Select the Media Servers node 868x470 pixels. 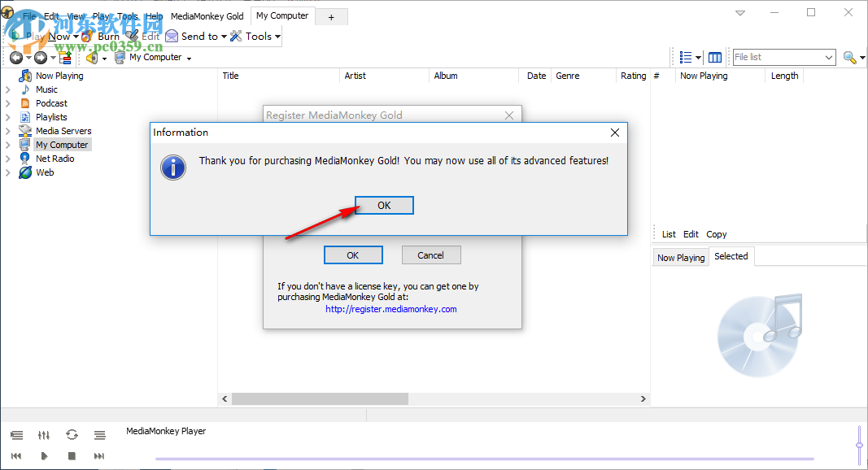point(63,131)
